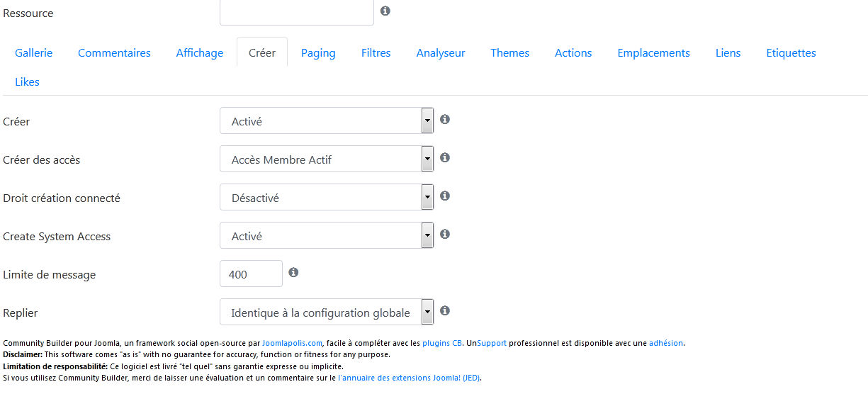The image size is (868, 394).
Task: Click info icon for Créer des accès
Action: coord(445,157)
